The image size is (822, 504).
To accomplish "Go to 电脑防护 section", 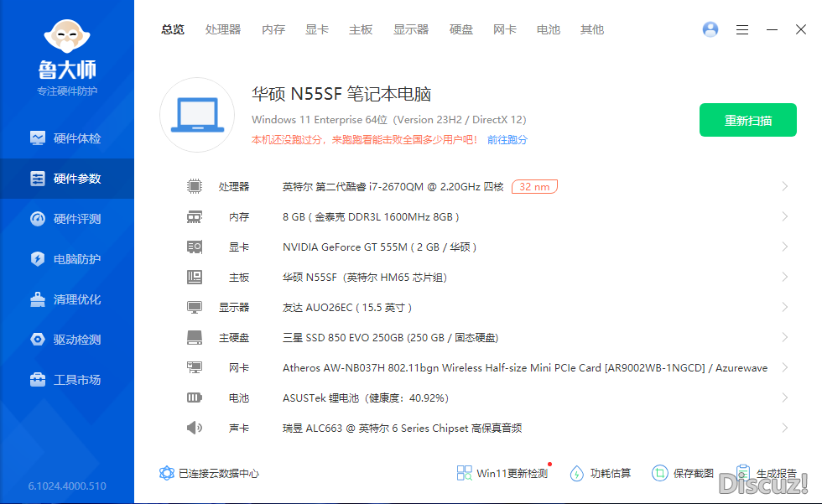I will coord(66,259).
